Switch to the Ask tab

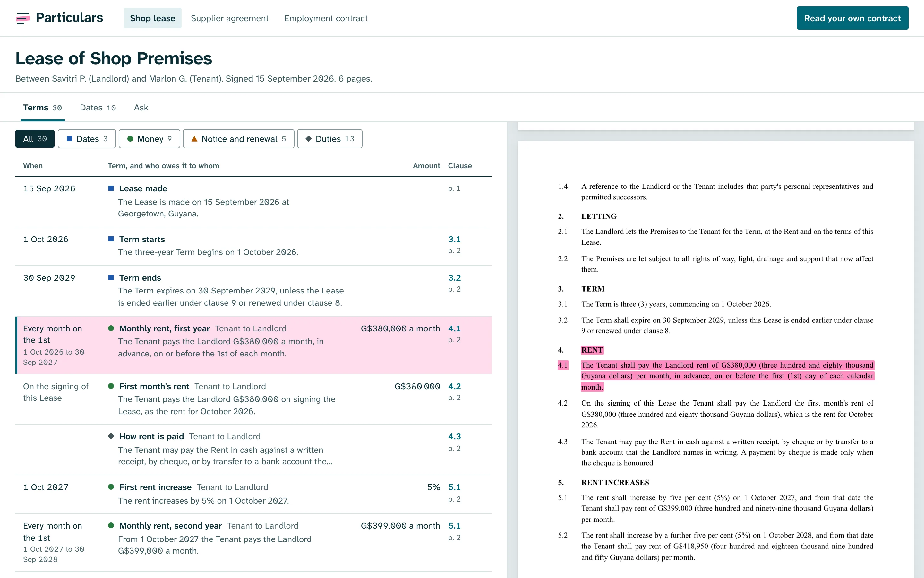coord(141,108)
